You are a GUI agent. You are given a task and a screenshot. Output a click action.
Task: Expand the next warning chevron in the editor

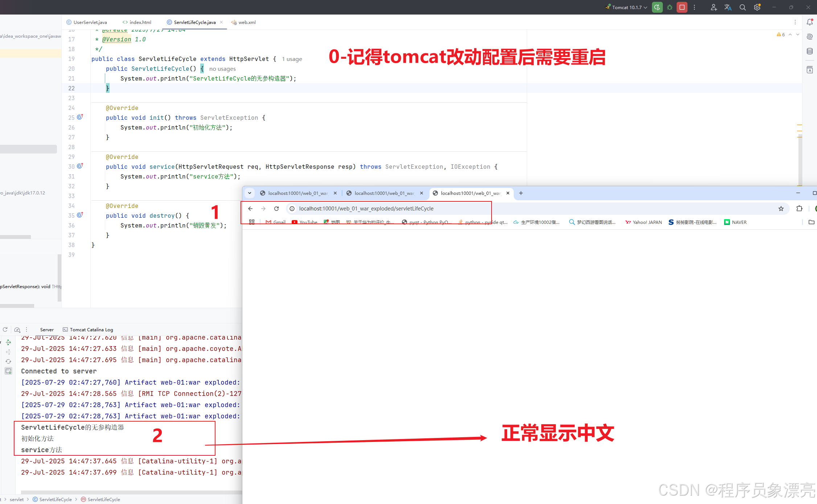tap(798, 34)
